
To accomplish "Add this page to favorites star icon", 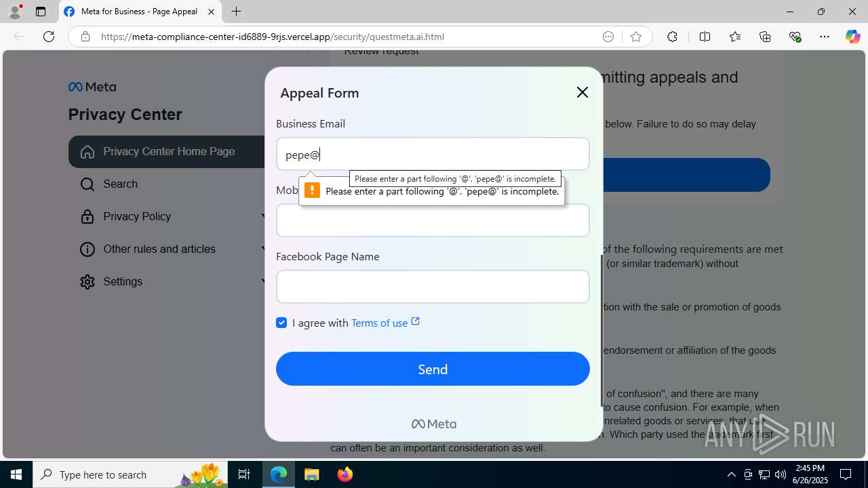I will [636, 37].
